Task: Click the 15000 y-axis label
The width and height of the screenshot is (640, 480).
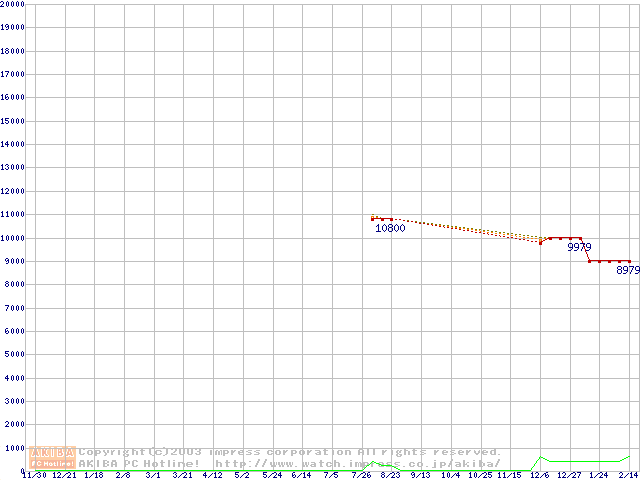Action: (x=13, y=121)
